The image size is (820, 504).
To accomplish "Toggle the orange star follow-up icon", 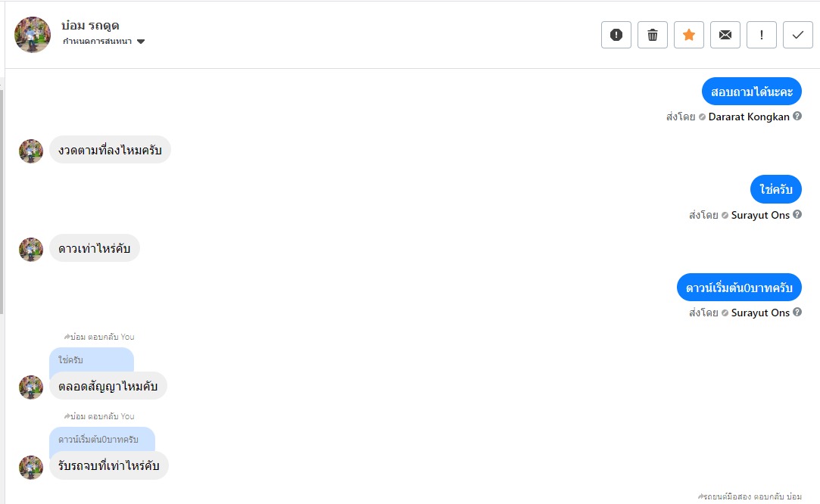I will tap(689, 35).
